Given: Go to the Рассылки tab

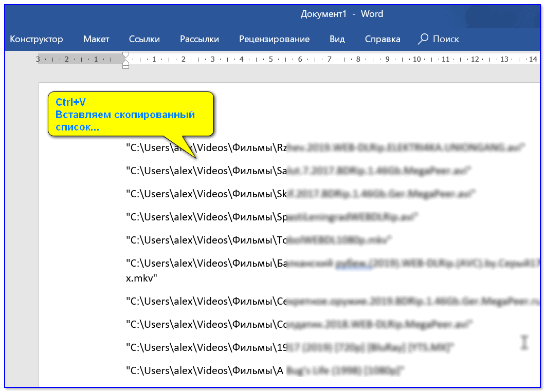Looking at the screenshot, I should [199, 39].
